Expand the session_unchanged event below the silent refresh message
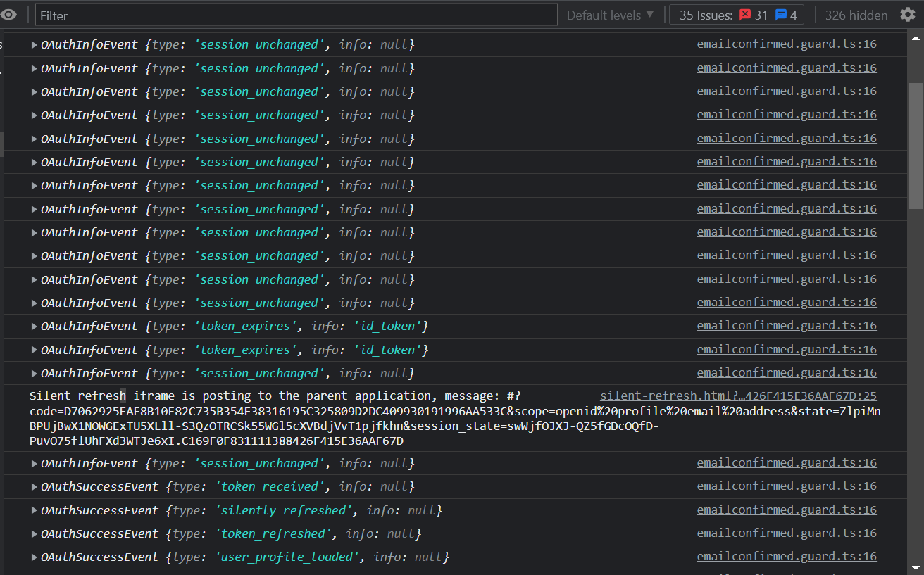Viewport: 924px width, 575px height. [x=33, y=463]
